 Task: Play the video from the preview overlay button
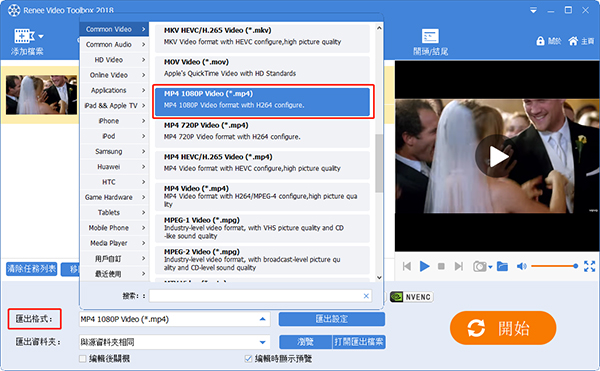[497, 156]
